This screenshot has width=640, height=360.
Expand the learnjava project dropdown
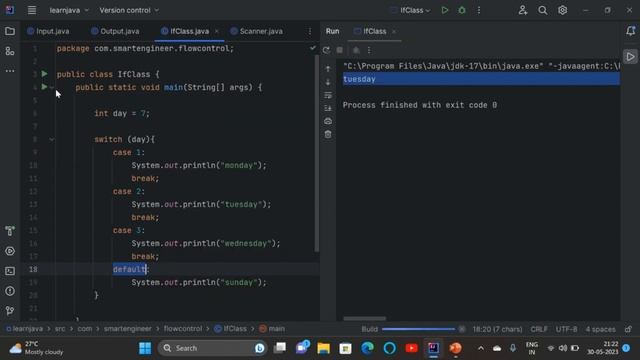click(69, 10)
